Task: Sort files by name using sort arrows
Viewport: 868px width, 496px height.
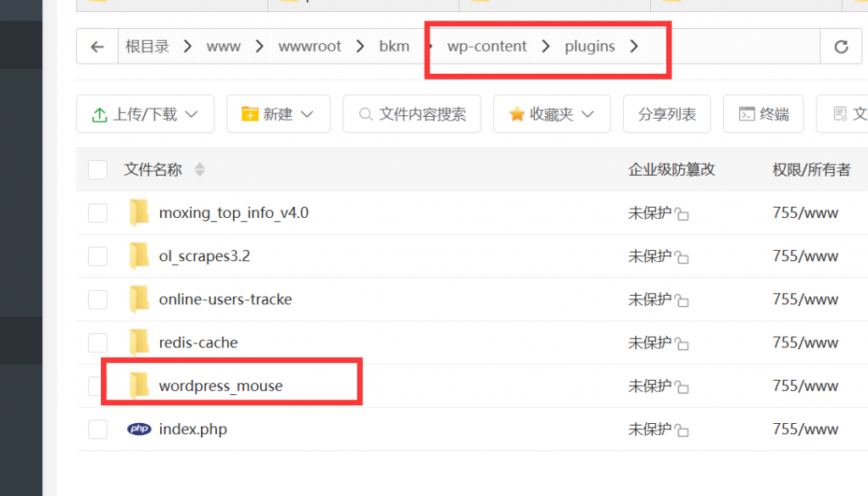Action: (200, 170)
